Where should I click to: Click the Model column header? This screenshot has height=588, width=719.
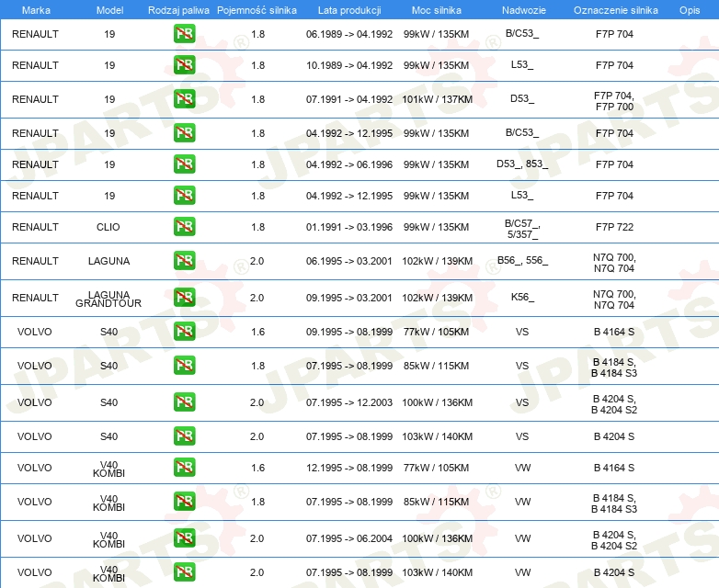click(x=109, y=10)
